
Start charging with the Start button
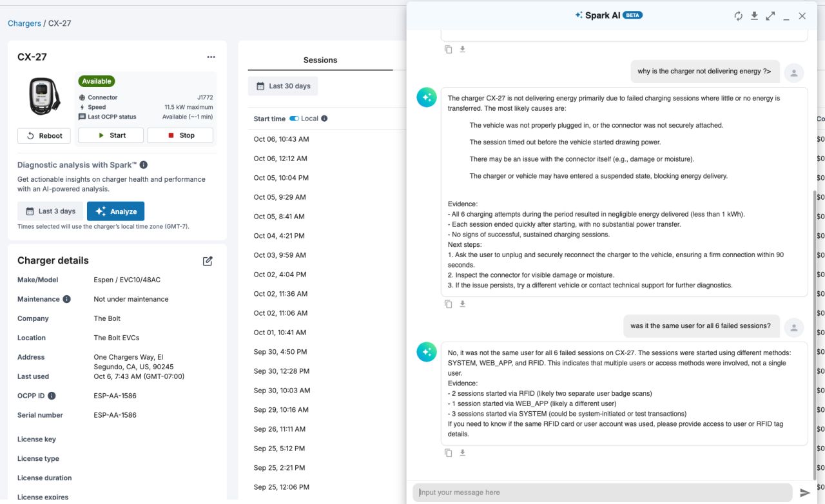[111, 135]
